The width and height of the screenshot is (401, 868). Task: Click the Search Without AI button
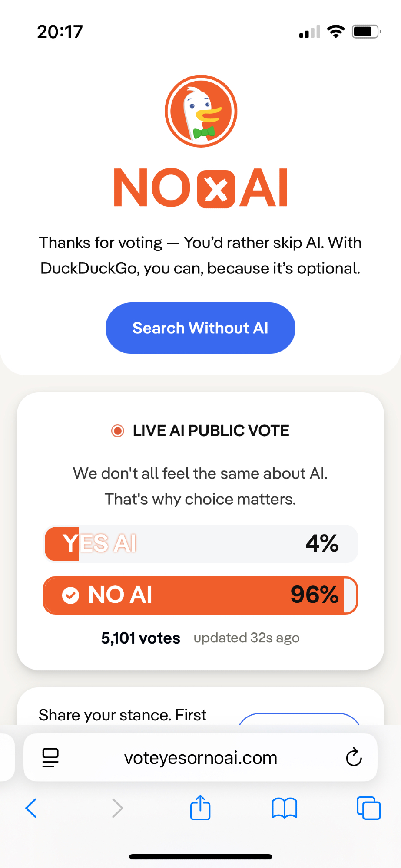[x=200, y=328]
